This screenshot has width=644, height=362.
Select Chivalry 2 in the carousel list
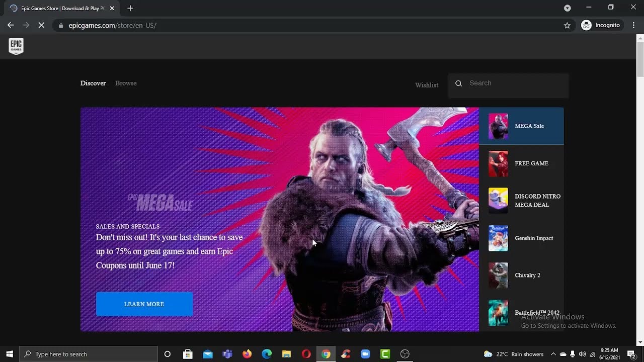tap(521, 275)
